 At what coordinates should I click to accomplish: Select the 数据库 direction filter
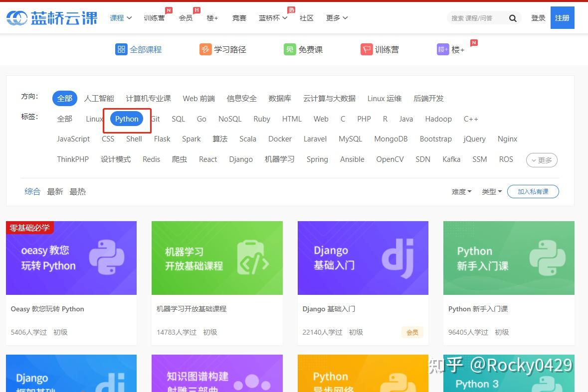coord(280,99)
